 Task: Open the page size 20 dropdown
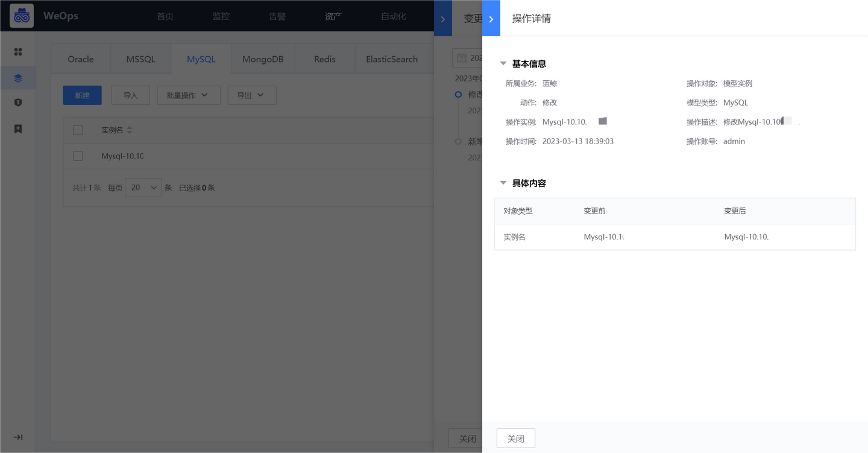point(143,188)
